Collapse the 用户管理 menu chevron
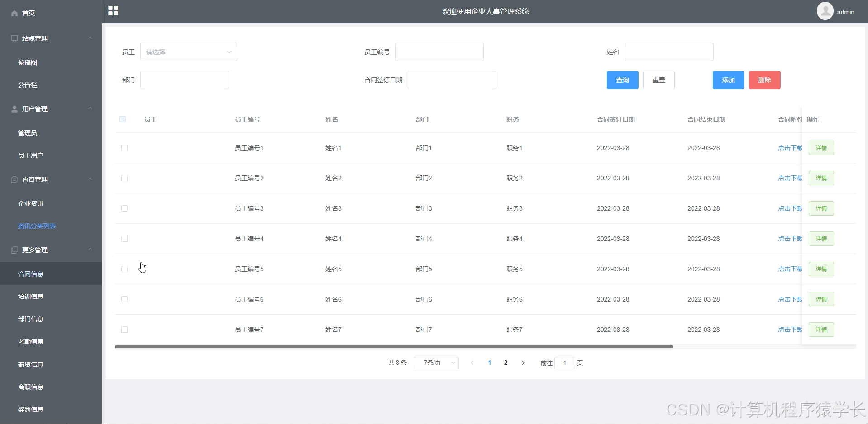 pos(90,108)
